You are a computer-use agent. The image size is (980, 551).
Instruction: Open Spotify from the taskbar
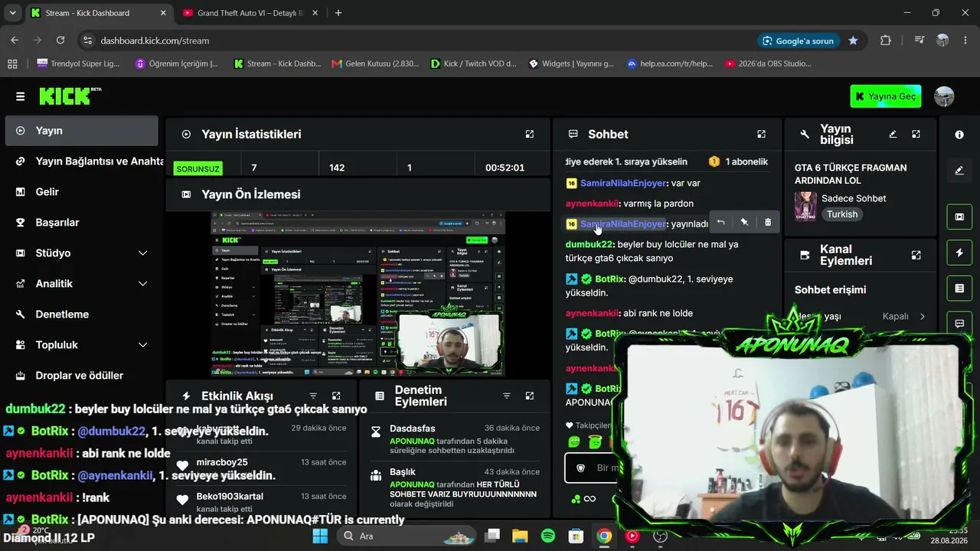[x=548, y=536]
